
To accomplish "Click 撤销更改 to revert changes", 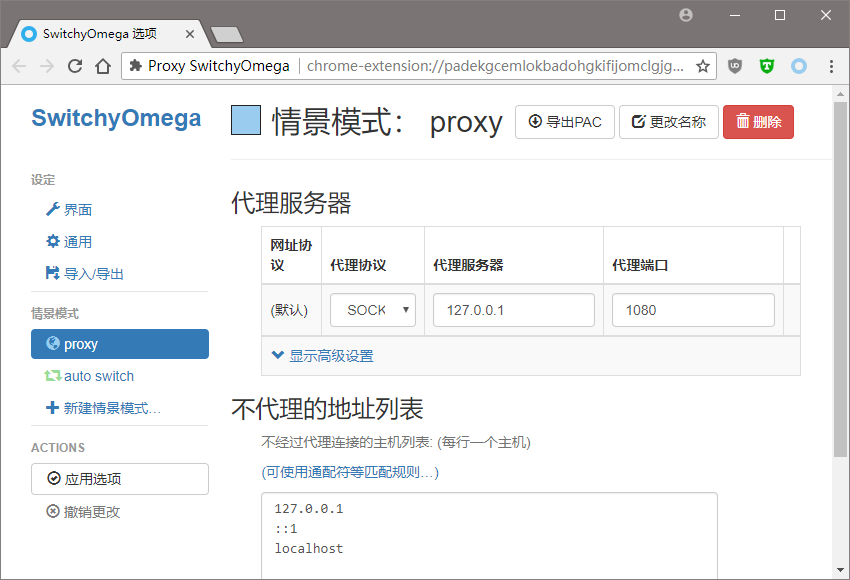I will 83,511.
